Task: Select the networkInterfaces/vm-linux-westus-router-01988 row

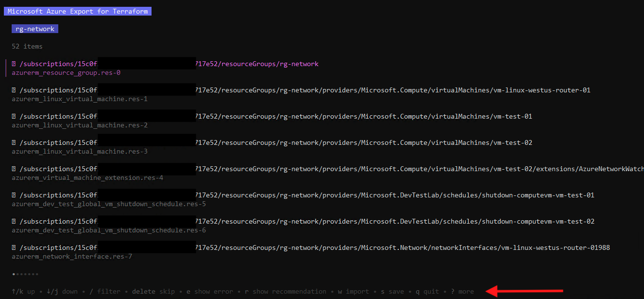Action: tap(311, 248)
